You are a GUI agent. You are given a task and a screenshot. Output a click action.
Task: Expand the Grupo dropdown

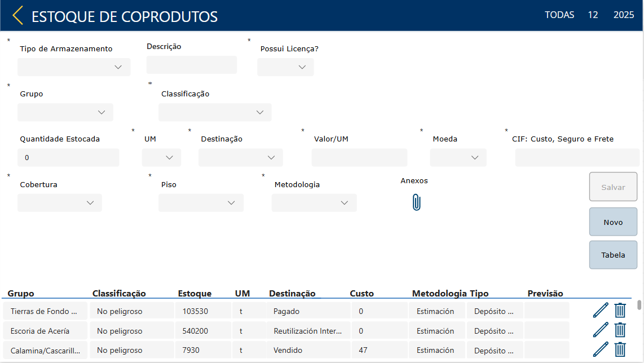click(65, 112)
